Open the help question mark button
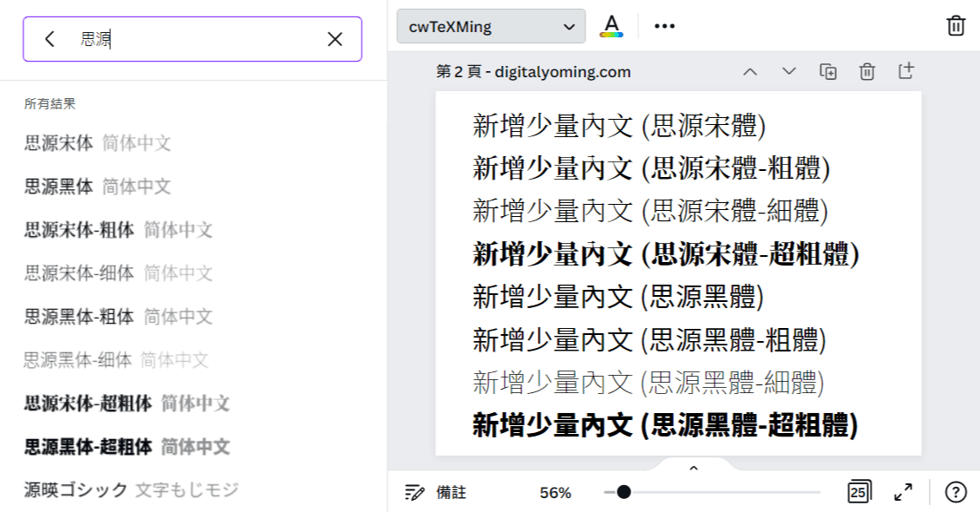This screenshot has width=980, height=512. [x=955, y=492]
